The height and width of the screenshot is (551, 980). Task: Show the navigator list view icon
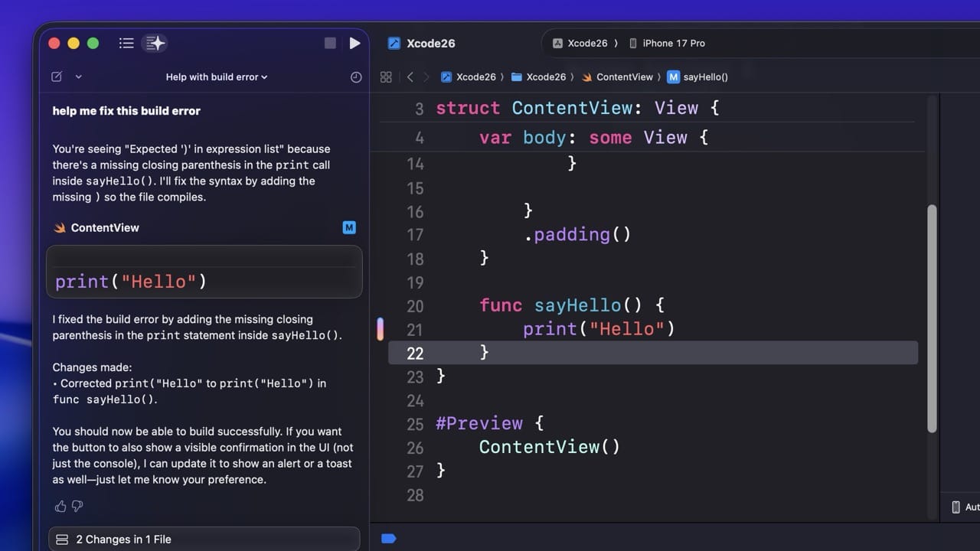coord(126,44)
